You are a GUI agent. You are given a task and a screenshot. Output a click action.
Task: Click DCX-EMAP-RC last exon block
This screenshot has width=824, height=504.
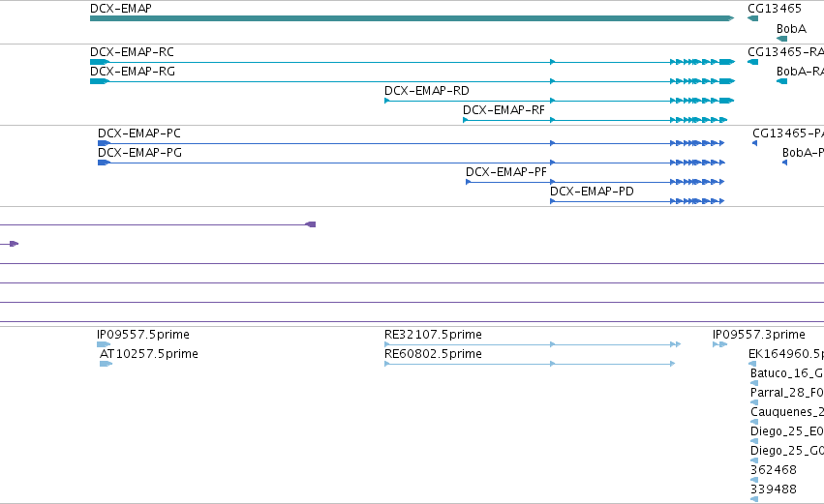pyautogui.click(x=727, y=62)
